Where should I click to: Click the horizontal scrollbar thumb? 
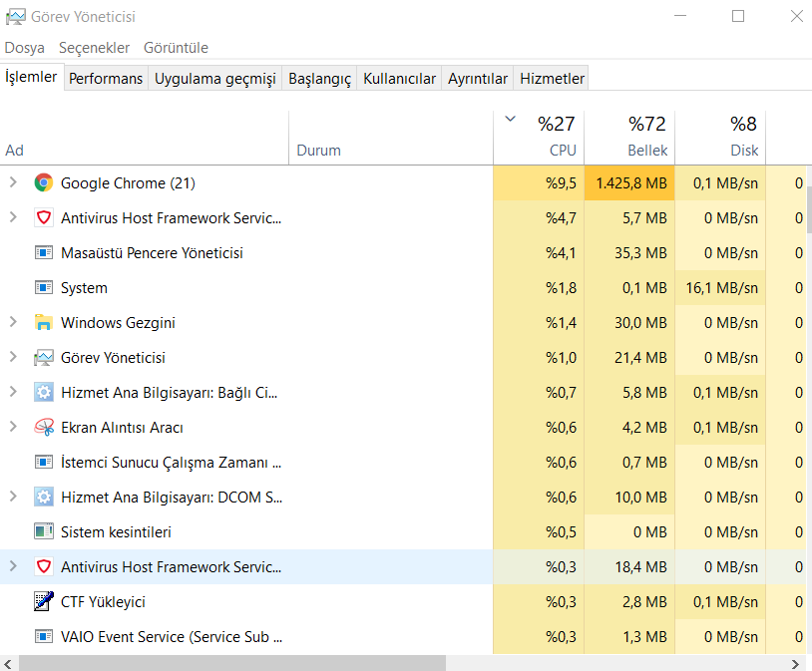tap(232, 664)
